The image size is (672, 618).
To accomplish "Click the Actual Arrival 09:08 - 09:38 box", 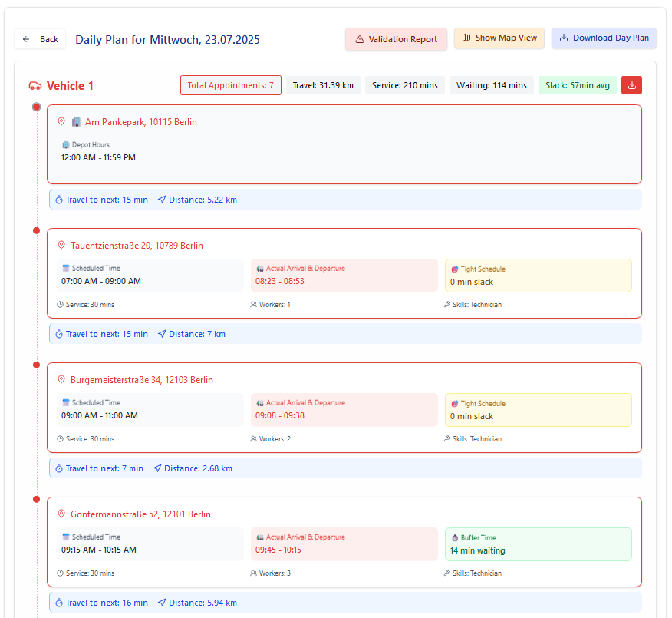I will point(344,410).
